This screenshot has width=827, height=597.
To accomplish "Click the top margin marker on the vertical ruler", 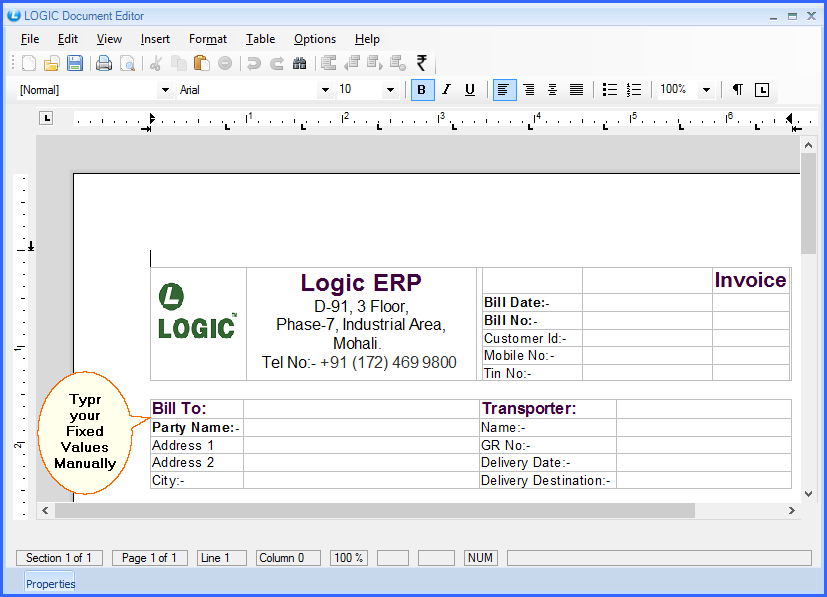I will (x=31, y=246).
